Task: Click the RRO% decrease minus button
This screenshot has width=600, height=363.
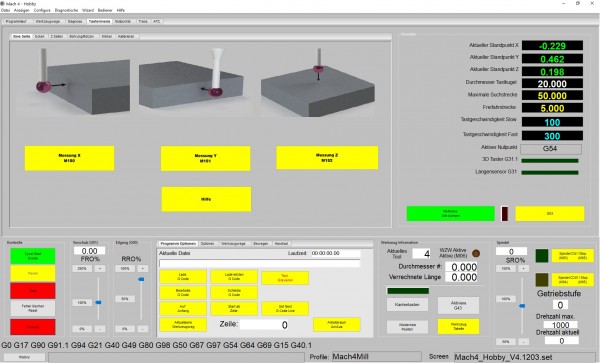Action: [x=142, y=329]
